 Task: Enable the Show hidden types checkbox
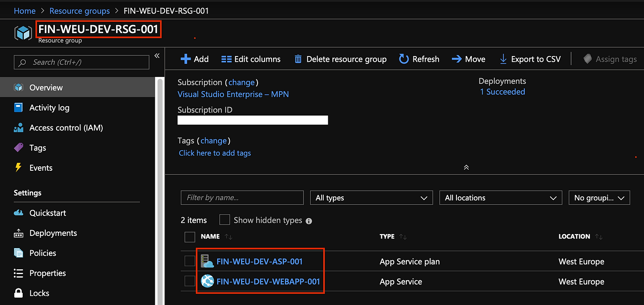coord(225,220)
